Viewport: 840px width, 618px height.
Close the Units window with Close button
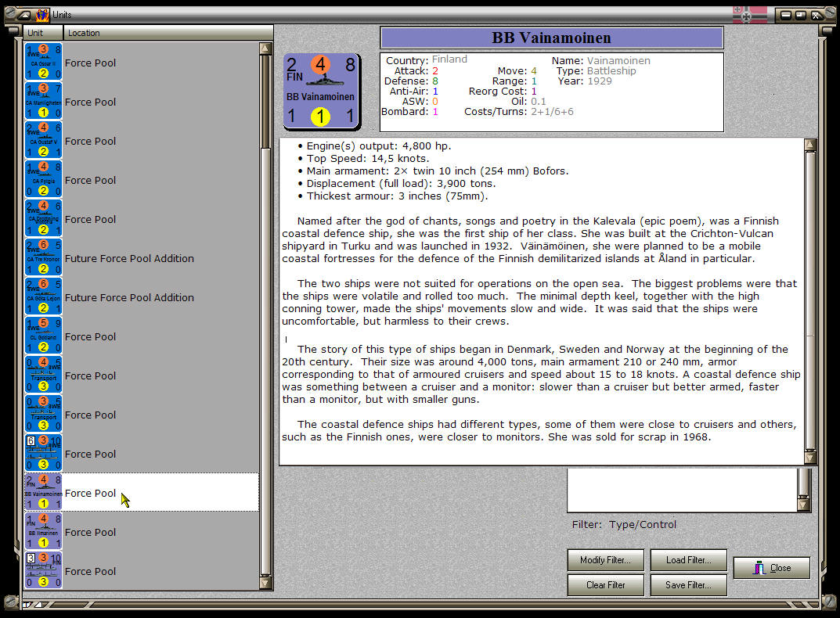[x=771, y=568]
